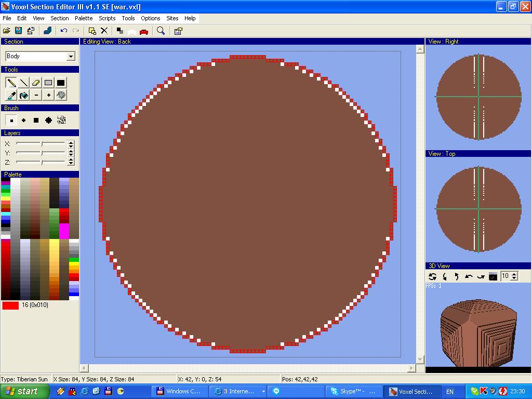The height and width of the screenshot is (399, 532).
Task: Choose the large square brush shape
Action: pos(36,120)
